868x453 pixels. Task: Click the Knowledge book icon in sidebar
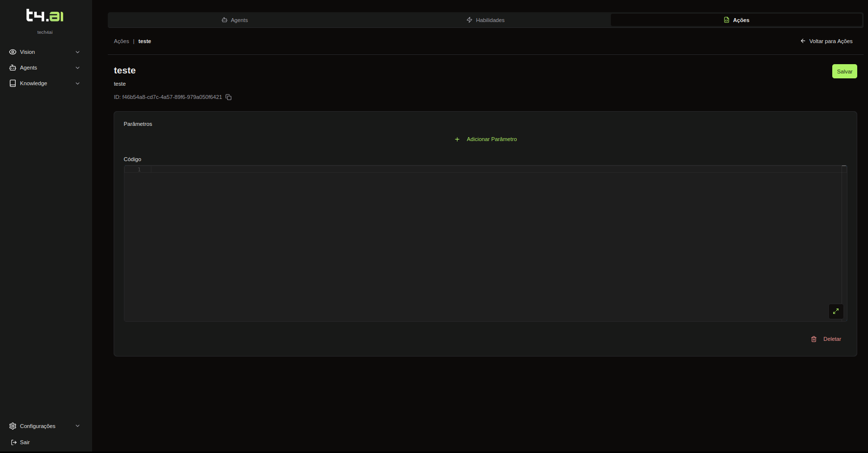click(x=13, y=83)
